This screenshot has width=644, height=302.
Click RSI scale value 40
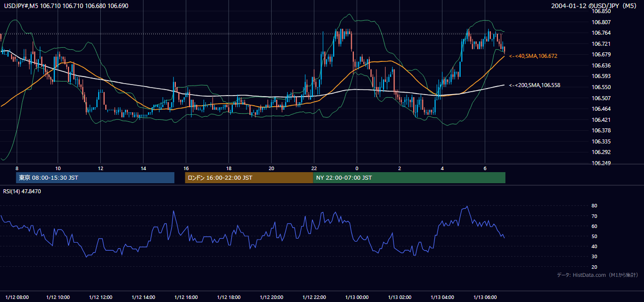tap(594, 247)
